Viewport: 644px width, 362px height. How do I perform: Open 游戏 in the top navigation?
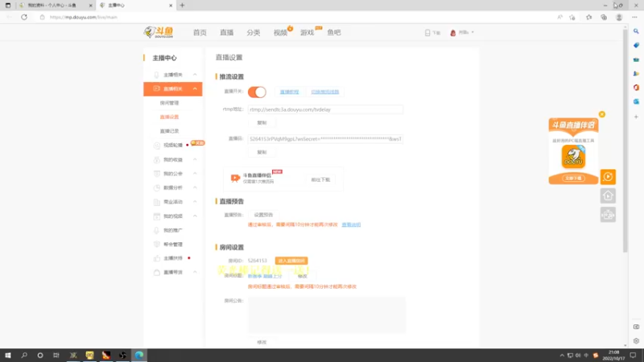pyautogui.click(x=308, y=32)
